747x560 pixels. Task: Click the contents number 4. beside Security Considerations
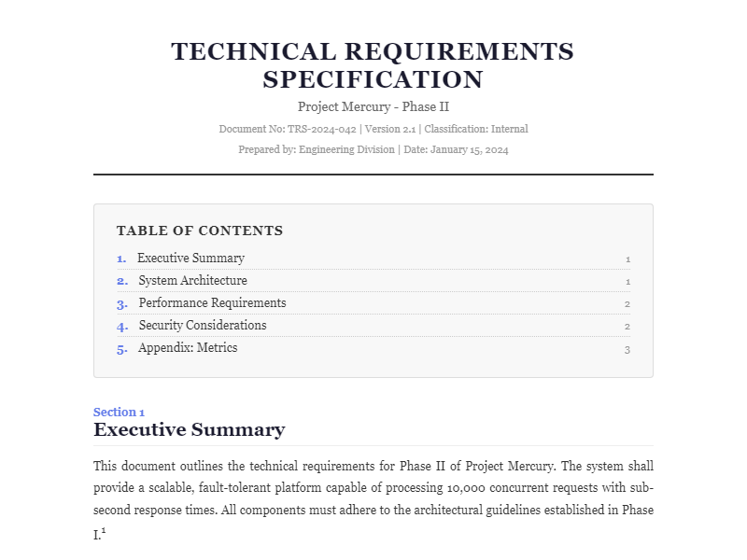(x=122, y=326)
